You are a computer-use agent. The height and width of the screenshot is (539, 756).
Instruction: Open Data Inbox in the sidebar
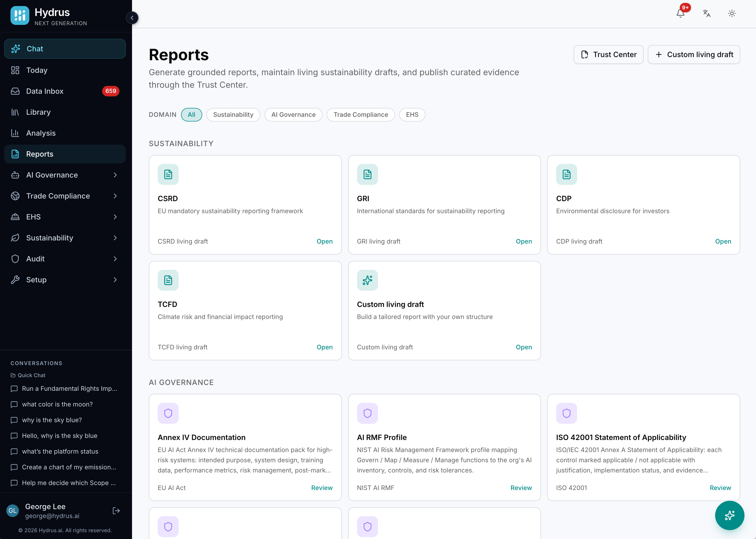(x=65, y=91)
